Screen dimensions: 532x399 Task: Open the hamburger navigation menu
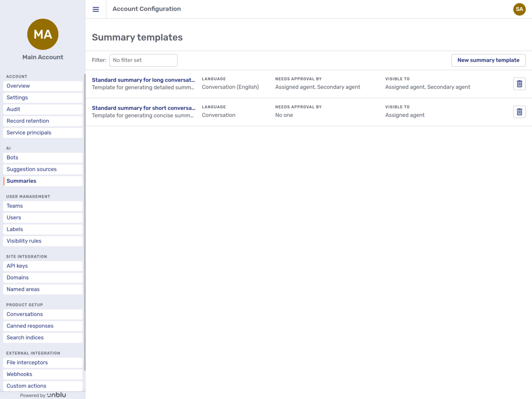[x=96, y=9]
